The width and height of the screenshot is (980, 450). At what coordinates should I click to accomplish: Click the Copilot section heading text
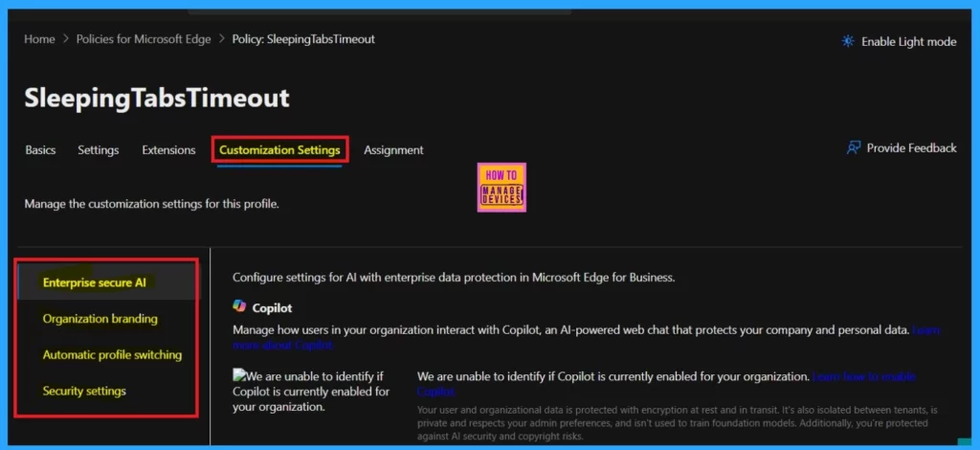point(272,308)
